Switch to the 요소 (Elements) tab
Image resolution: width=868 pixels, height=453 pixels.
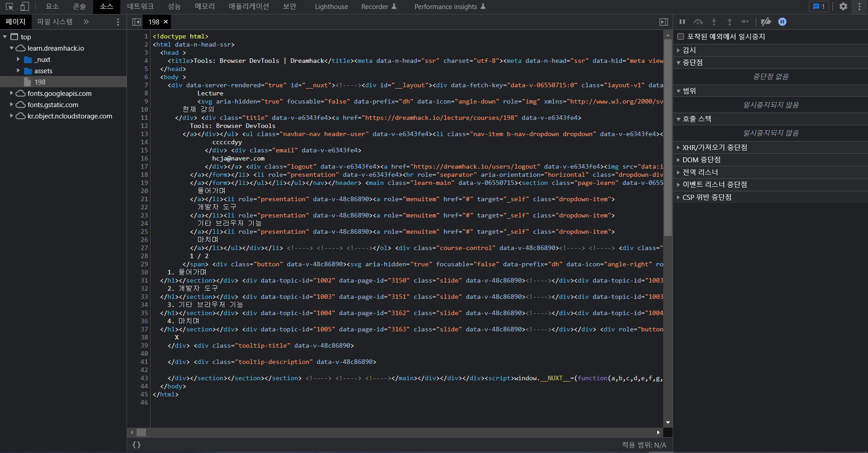coord(52,7)
